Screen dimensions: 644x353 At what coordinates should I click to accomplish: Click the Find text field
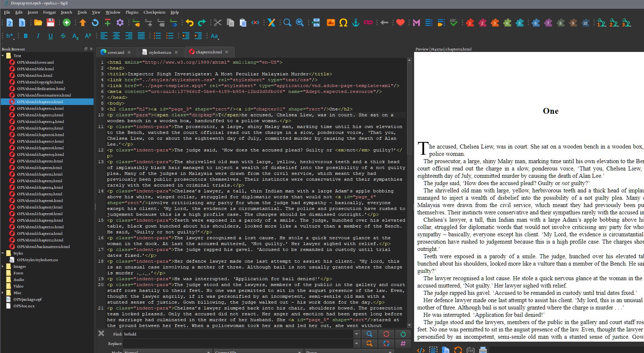pyautogui.click(x=238, y=334)
